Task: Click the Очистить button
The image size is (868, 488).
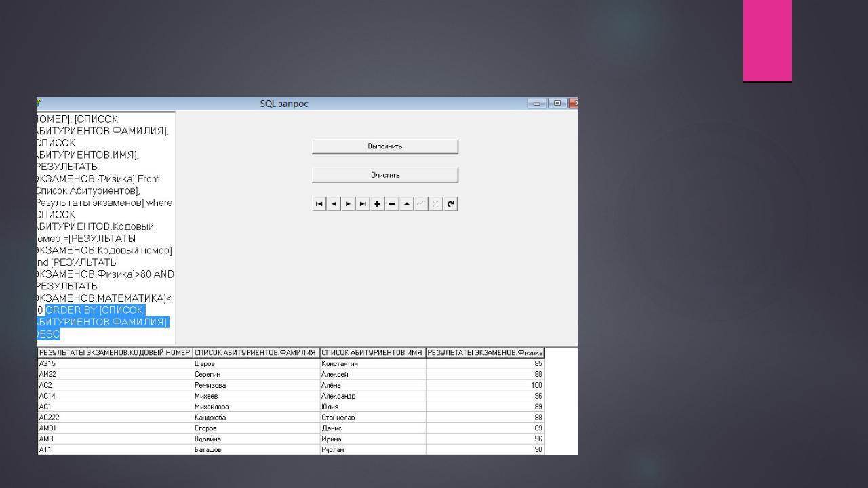Action: tap(385, 175)
